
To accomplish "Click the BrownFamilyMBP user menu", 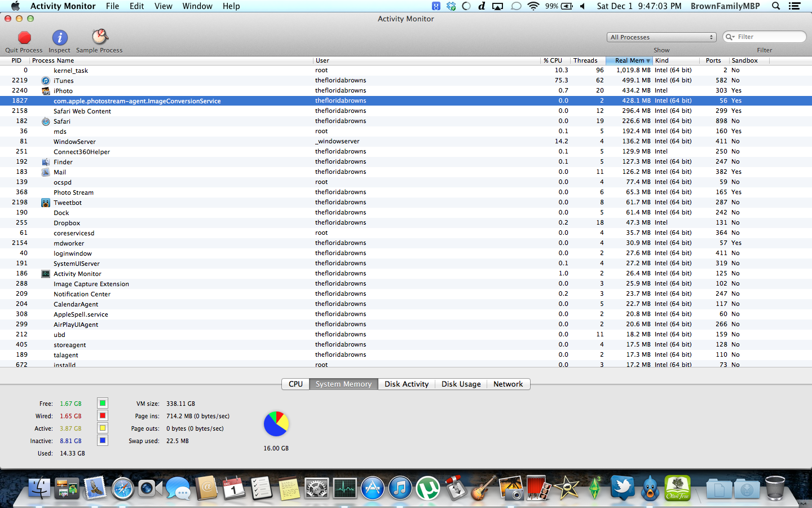I will (x=725, y=6).
